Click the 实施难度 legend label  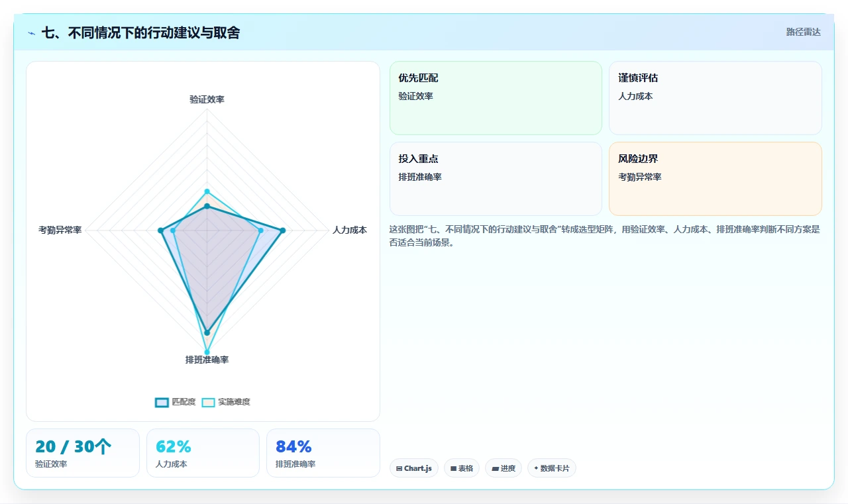tap(234, 402)
